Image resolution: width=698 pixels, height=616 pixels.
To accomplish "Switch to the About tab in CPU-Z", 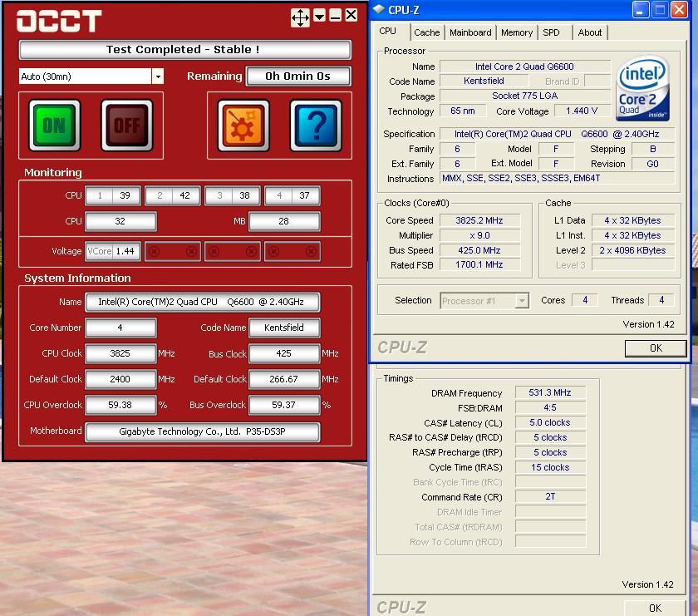I will pyautogui.click(x=589, y=32).
